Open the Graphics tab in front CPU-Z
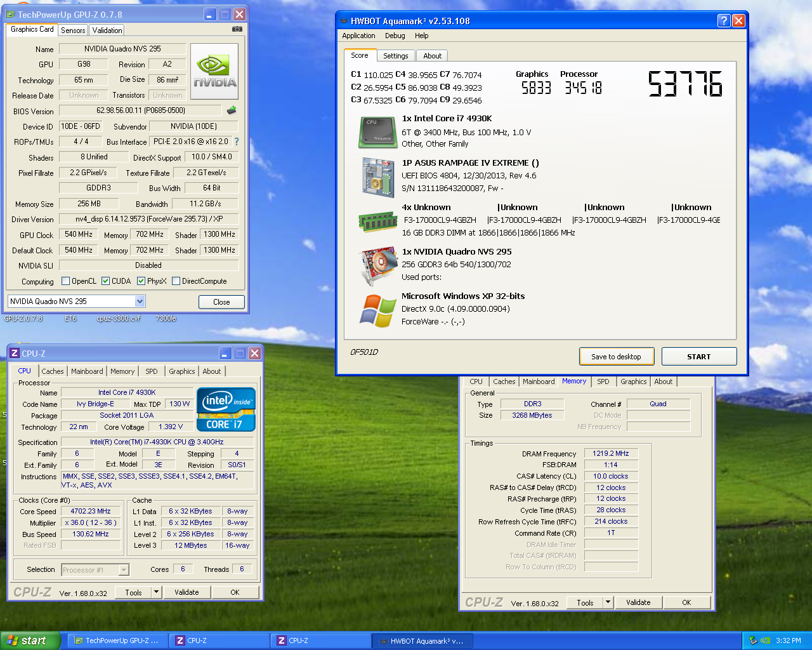812x650 pixels. click(182, 371)
